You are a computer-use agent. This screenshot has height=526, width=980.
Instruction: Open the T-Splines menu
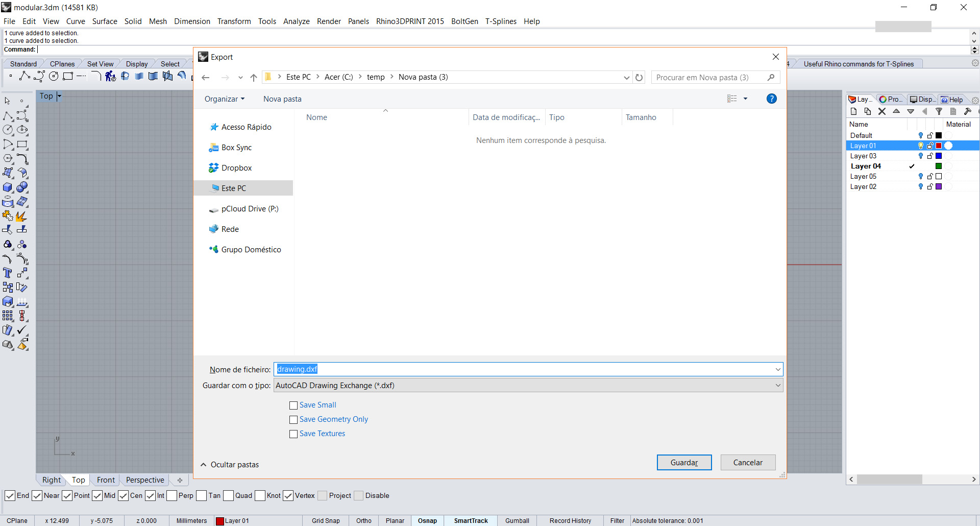[x=501, y=21]
